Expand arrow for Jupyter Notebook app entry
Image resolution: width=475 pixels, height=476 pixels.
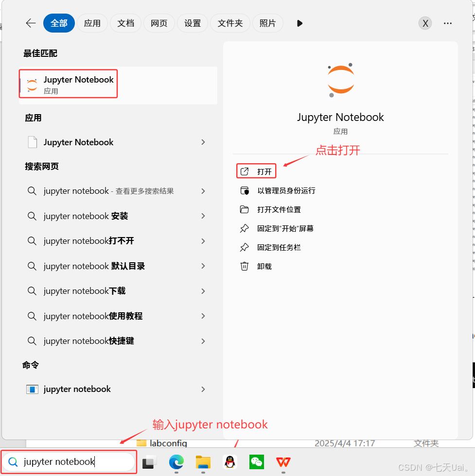(x=203, y=142)
